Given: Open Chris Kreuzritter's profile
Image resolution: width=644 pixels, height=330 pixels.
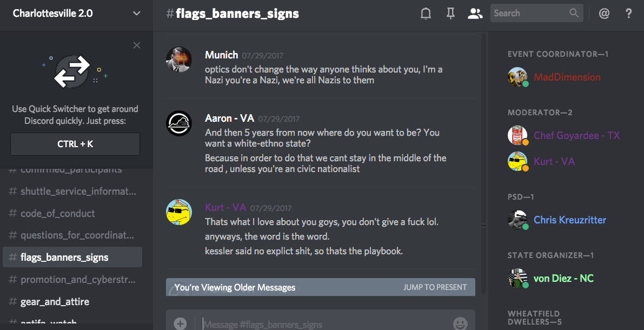Looking at the screenshot, I should coord(569,220).
